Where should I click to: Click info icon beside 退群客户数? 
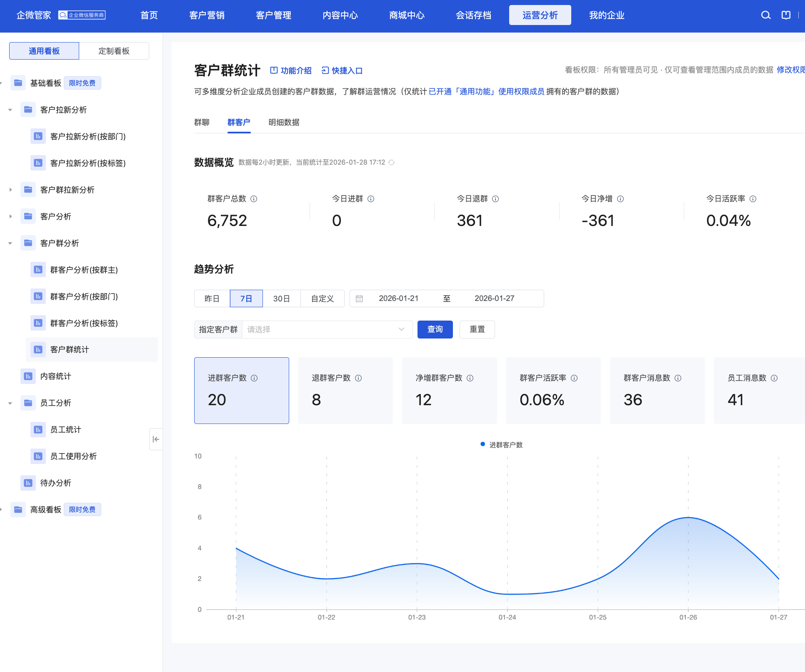[358, 378]
